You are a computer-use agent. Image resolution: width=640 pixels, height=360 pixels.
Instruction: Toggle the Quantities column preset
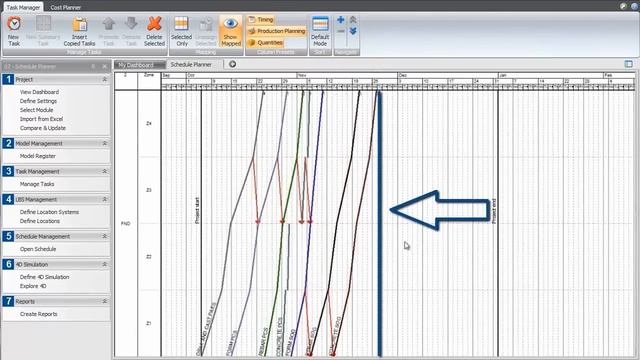tap(265, 42)
